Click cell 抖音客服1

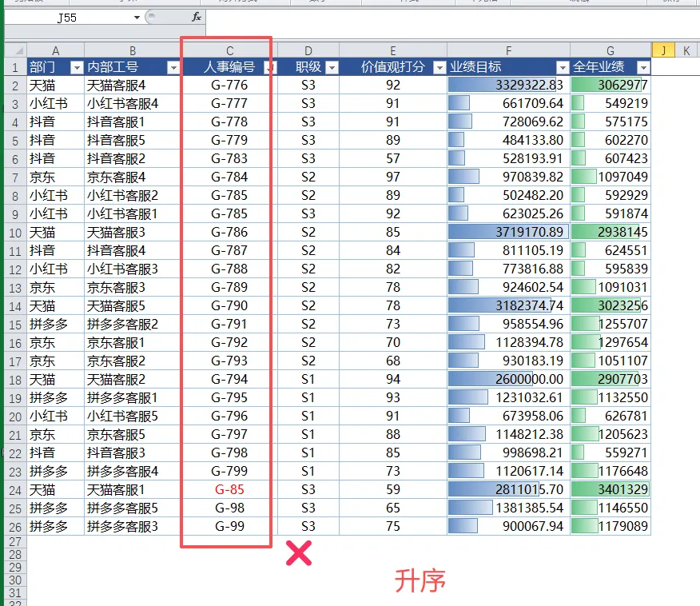pos(132,122)
